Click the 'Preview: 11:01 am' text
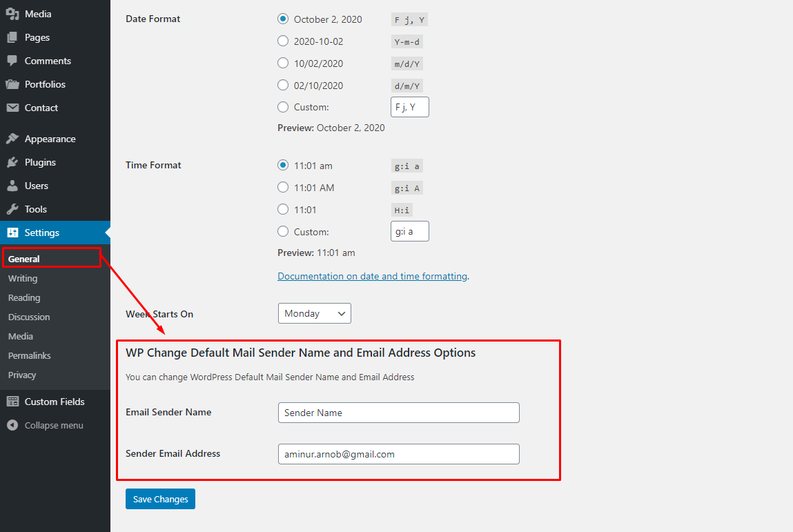793x532 pixels. pyautogui.click(x=316, y=253)
